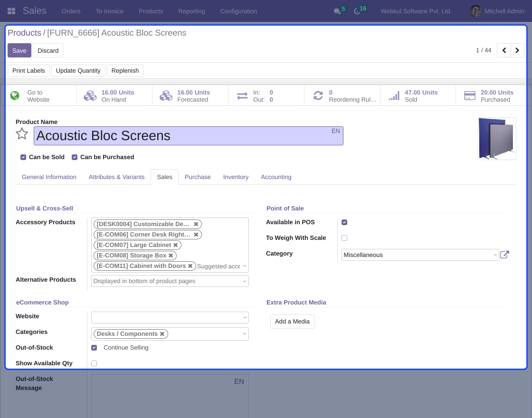Toggle the Can be Purchased checkbox
Viewport: 532px width, 418px height.
[x=75, y=157]
